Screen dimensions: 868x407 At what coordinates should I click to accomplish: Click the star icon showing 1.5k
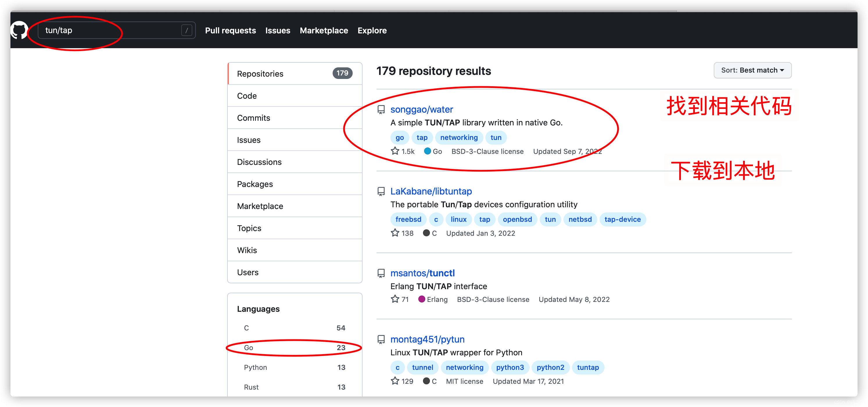pos(395,151)
